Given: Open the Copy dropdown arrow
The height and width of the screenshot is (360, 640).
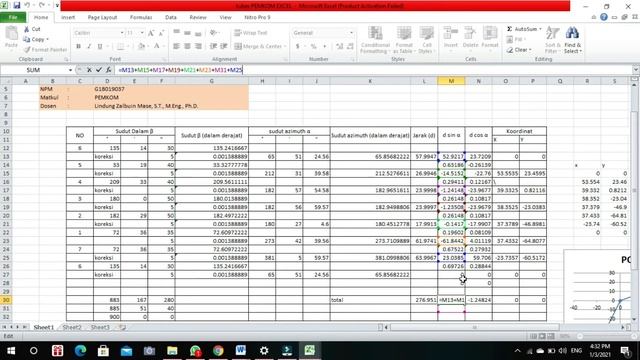Looking at the screenshot, I should pos(47,39).
